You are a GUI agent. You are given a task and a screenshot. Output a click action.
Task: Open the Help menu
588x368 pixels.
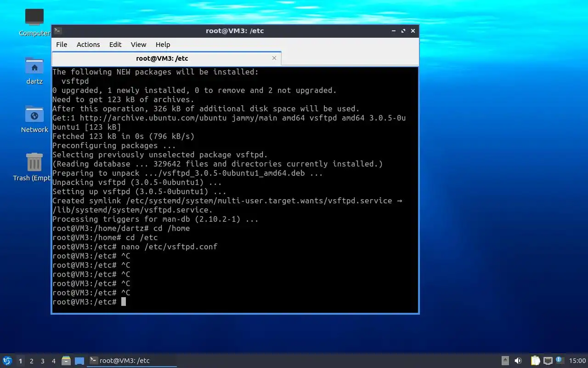pos(163,45)
